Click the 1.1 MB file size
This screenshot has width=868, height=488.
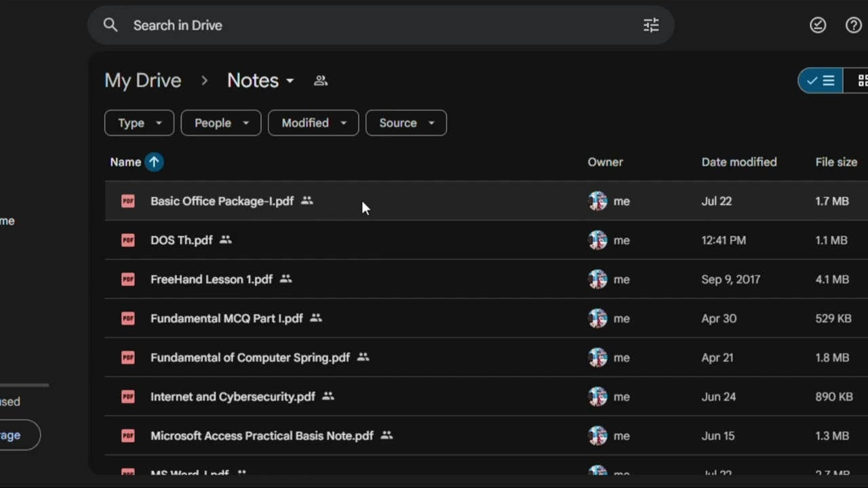(x=831, y=240)
